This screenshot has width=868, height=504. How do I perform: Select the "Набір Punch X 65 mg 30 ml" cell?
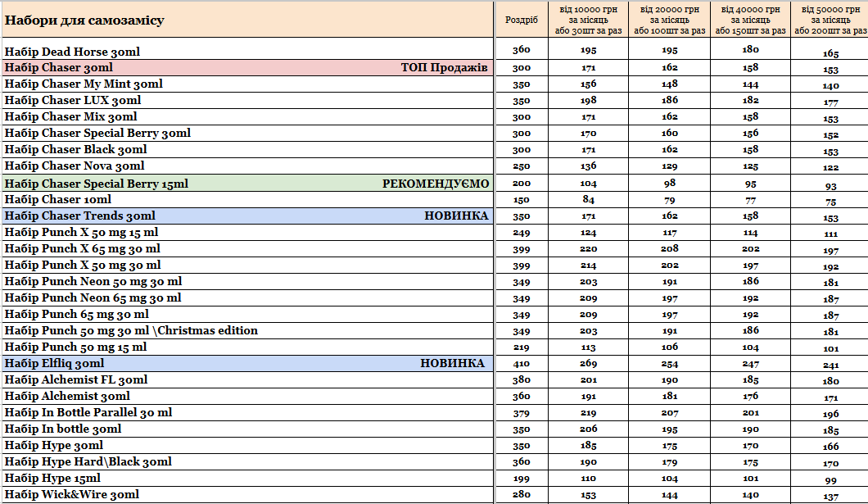coord(83,249)
